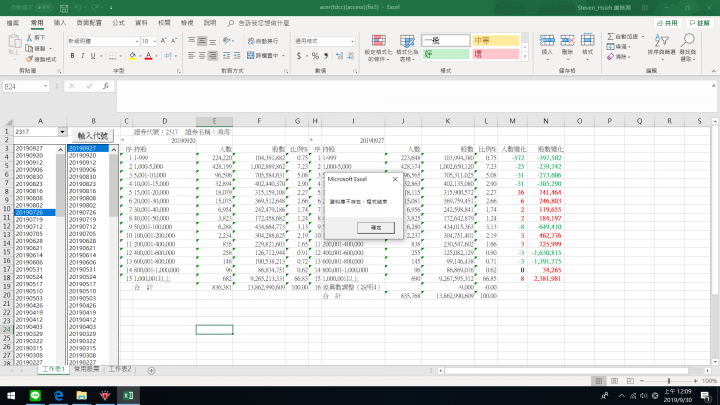Open the View ribbon tab

187,23
